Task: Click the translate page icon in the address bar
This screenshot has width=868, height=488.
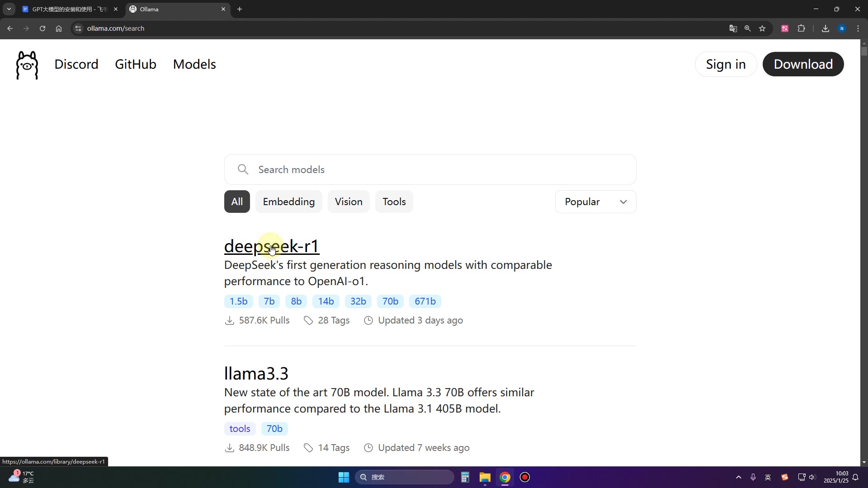Action: tap(733, 28)
